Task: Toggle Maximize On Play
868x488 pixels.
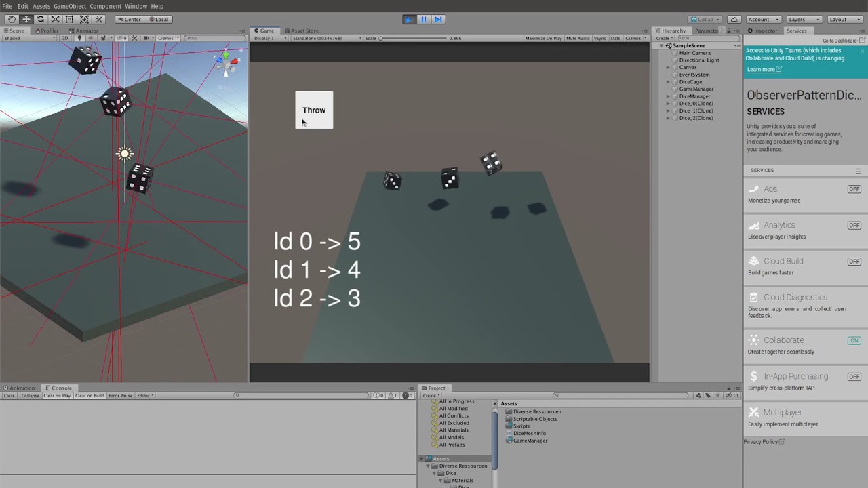Action: (x=543, y=38)
